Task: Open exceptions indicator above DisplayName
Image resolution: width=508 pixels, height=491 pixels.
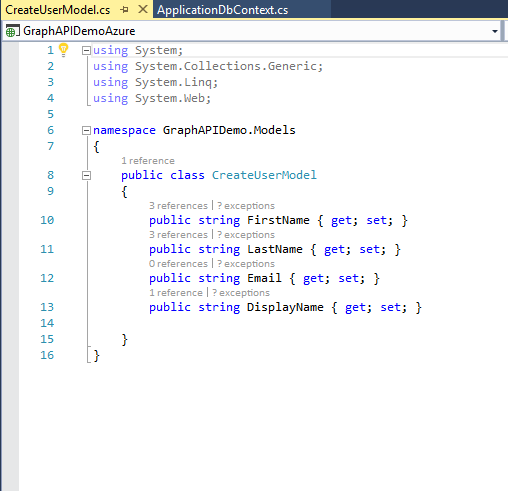Action: (241, 293)
